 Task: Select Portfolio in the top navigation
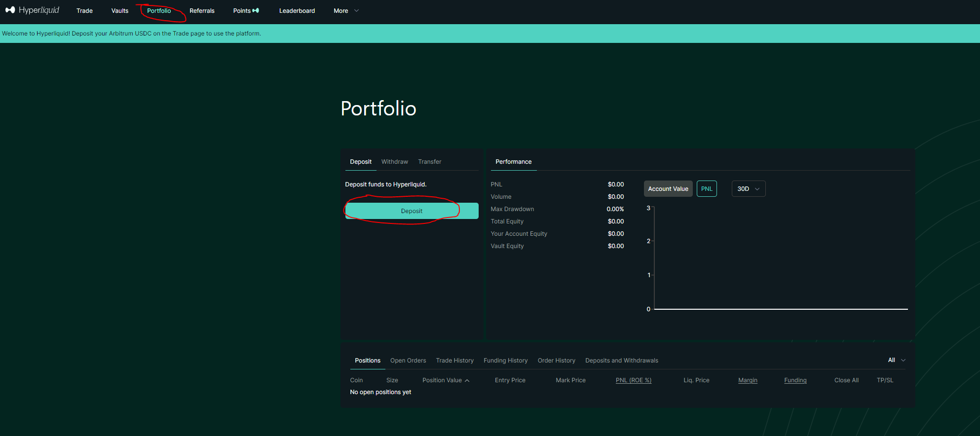pyautogui.click(x=159, y=11)
